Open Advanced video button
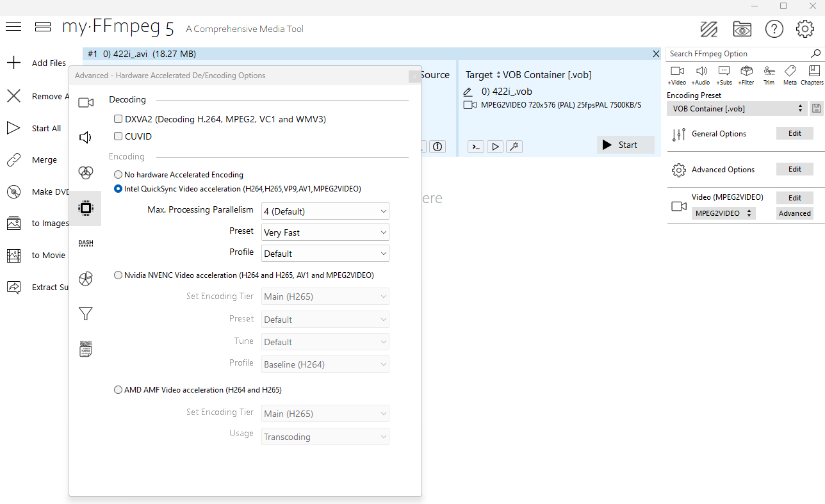 point(795,213)
